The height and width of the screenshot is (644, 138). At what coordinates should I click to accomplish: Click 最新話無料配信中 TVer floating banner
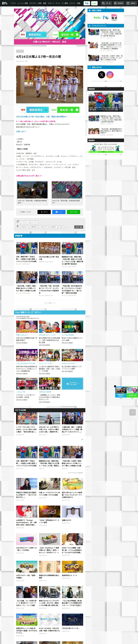(x=121, y=393)
